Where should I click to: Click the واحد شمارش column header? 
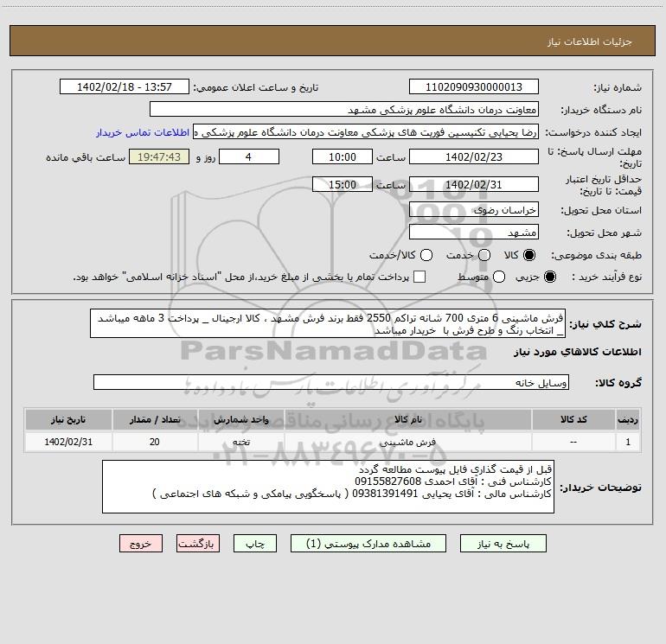[240, 419]
